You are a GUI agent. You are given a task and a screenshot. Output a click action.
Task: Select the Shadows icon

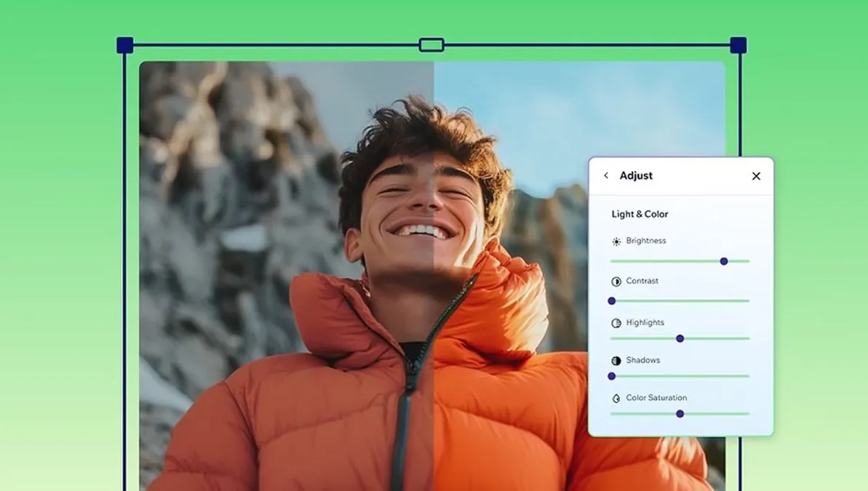616,361
